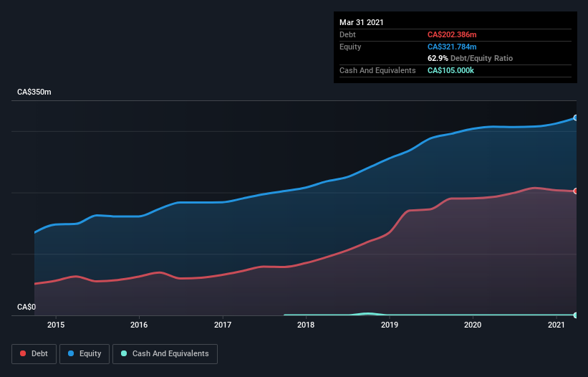
Task: Click the blue Equity endpoint marker
Action: coord(575,118)
